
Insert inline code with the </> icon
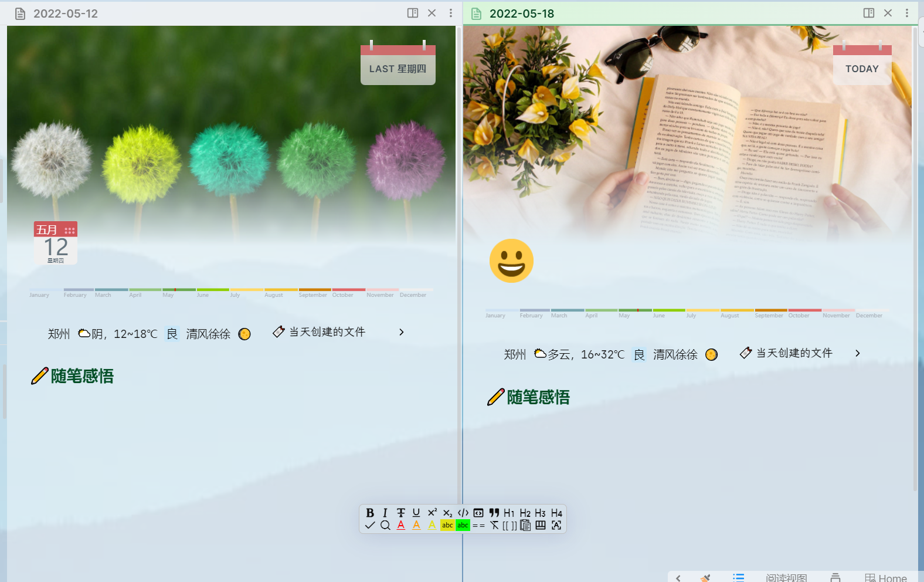click(463, 513)
